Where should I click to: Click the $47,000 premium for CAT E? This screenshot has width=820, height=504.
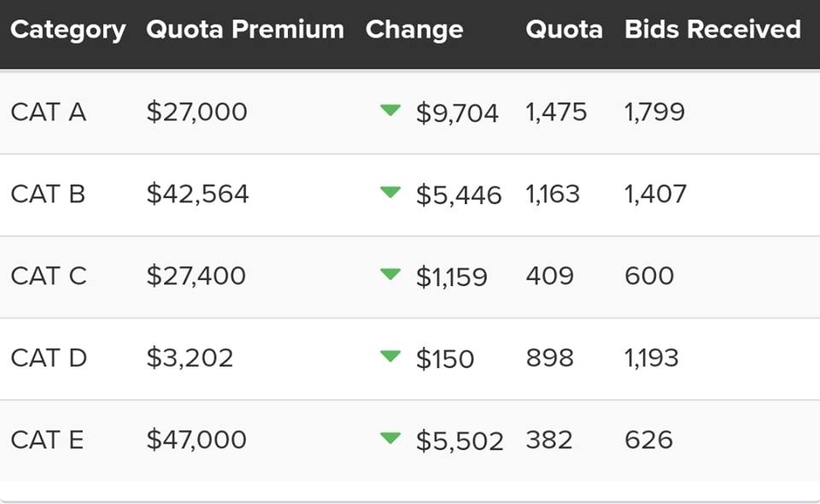click(x=196, y=440)
